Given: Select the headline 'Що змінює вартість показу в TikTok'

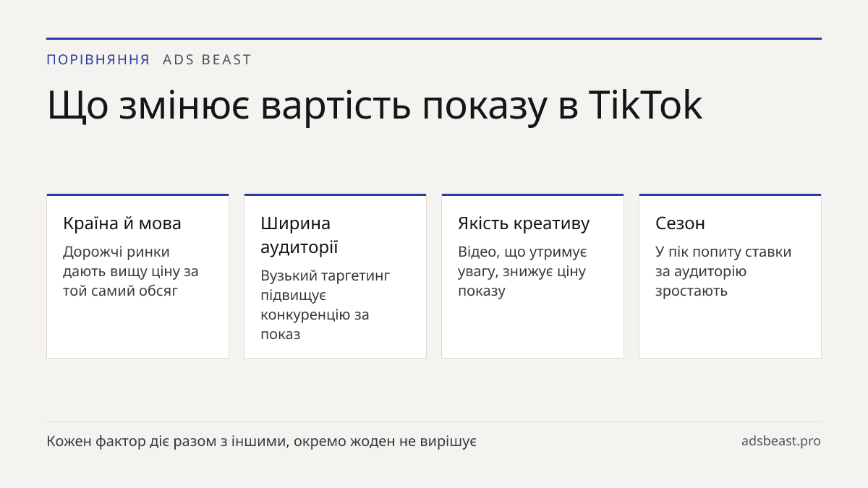Looking at the screenshot, I should (375, 105).
